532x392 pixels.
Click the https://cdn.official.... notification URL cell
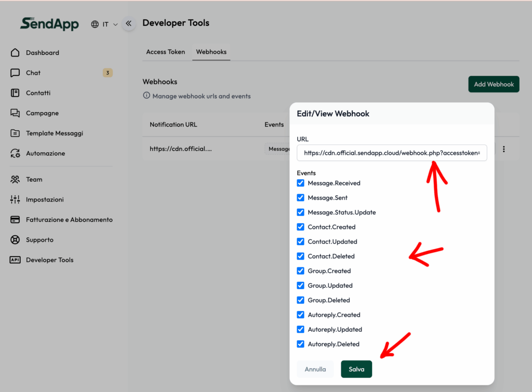(x=180, y=149)
